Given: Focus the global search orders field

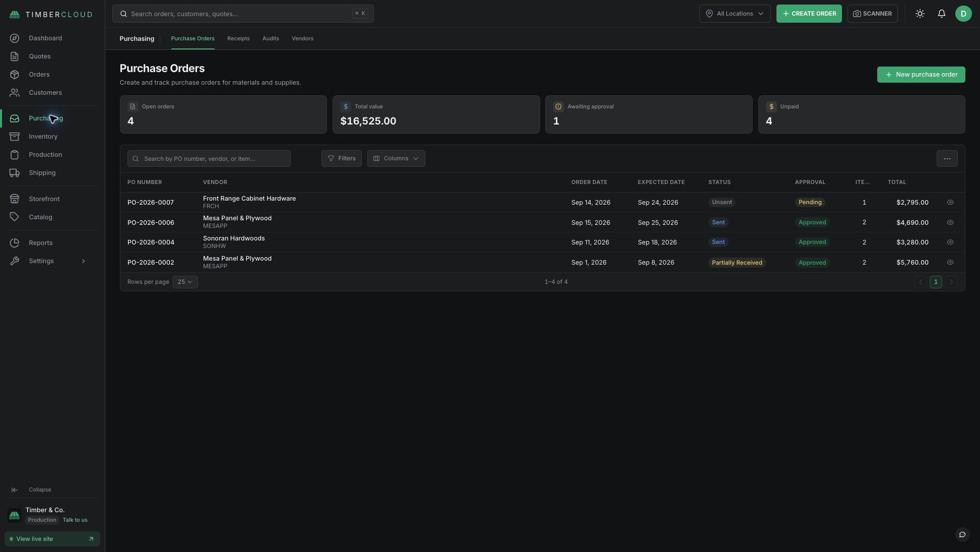Looking at the screenshot, I should coord(243,14).
